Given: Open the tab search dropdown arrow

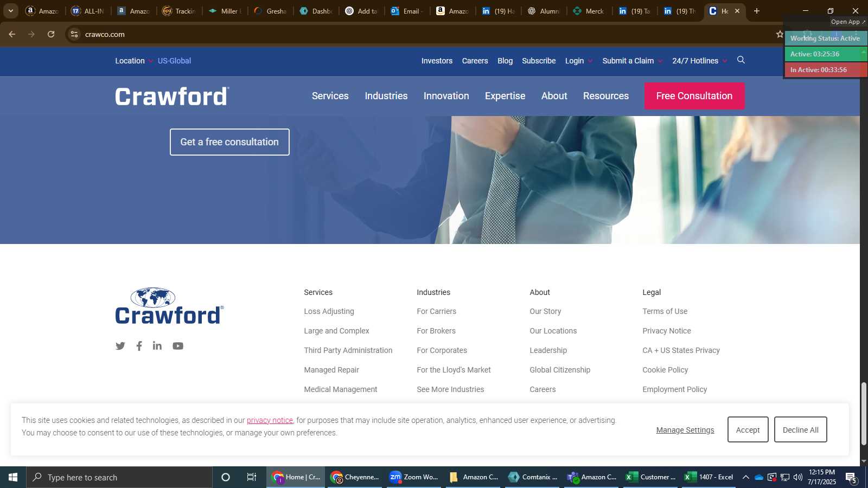Looking at the screenshot, I should [x=10, y=11].
